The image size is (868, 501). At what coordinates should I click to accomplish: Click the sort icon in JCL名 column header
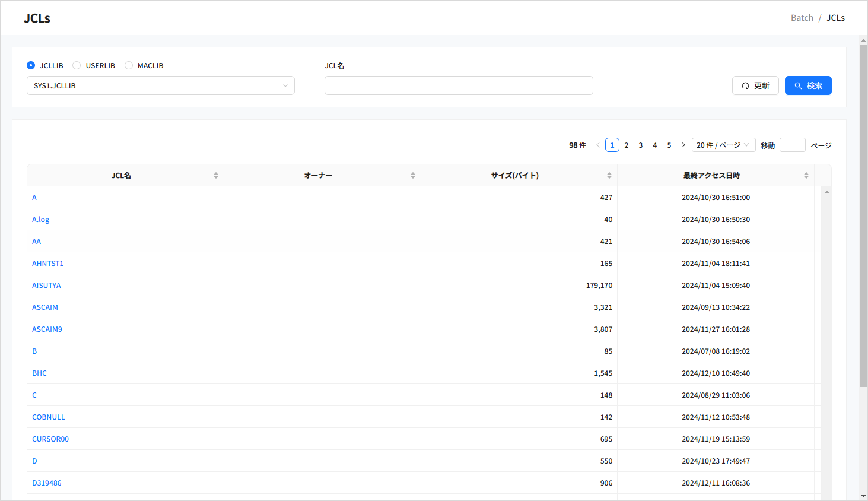216,176
